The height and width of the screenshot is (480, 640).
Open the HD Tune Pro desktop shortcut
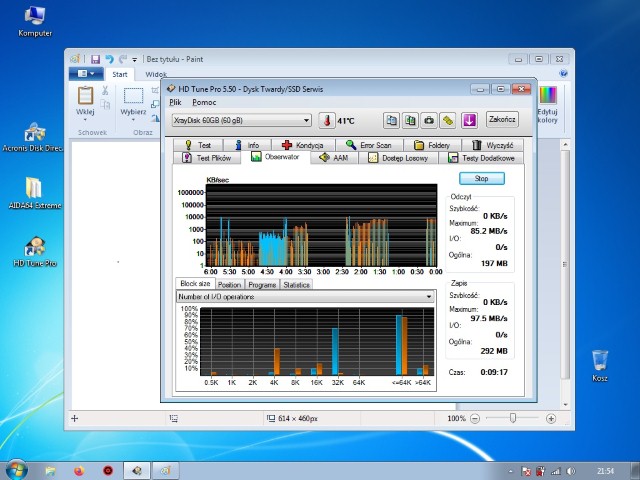(x=35, y=252)
